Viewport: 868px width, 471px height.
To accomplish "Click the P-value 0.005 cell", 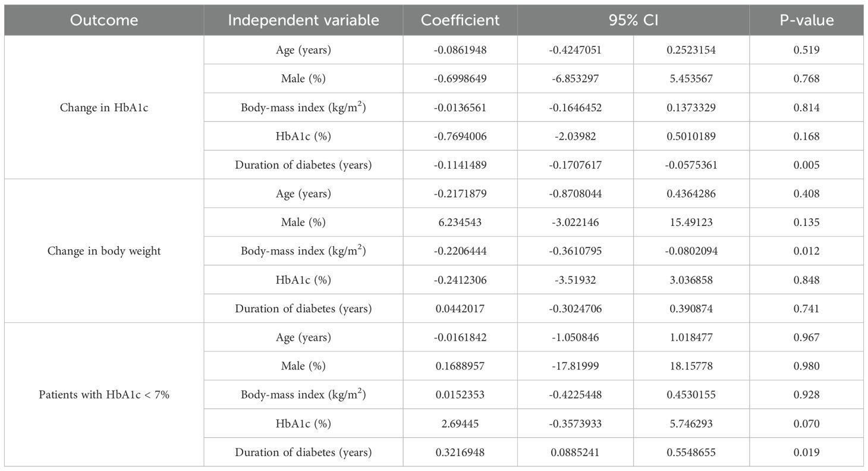I will [806, 165].
